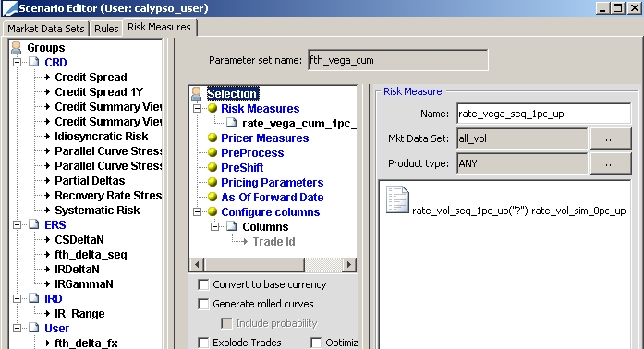Select fth_delta_fx under User
644x349 pixels.
pos(86,343)
